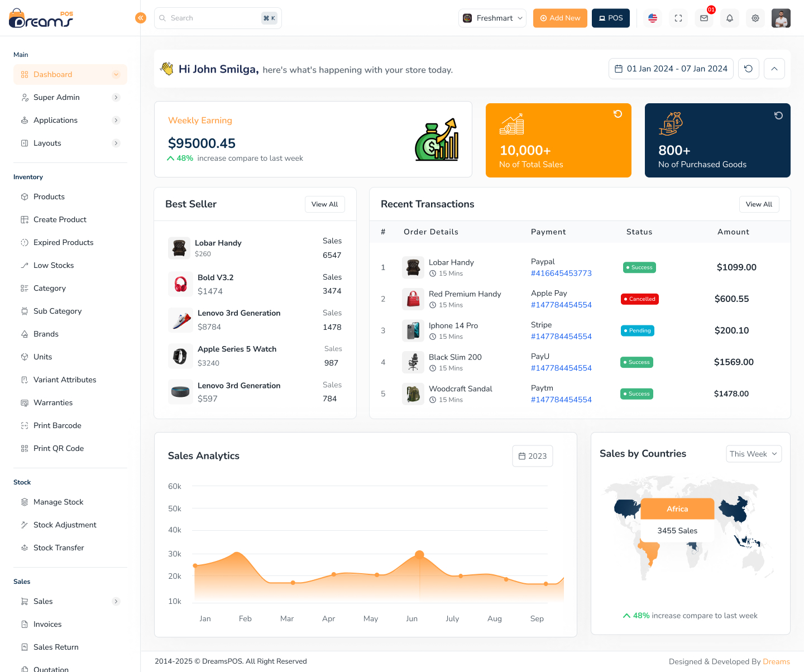Open the Print Barcode sidebar item
The width and height of the screenshot is (804, 672).
(57, 425)
